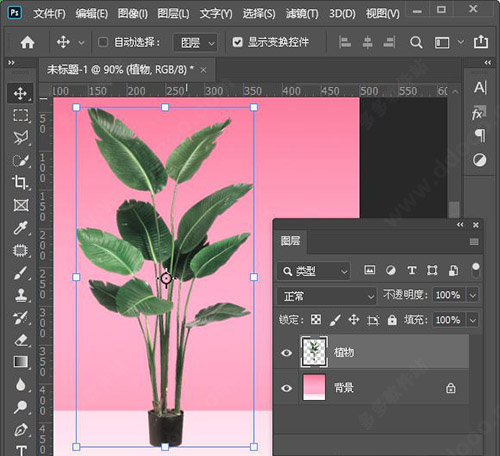
Task: Enable the 自动选择 checkbox
Action: (103, 42)
